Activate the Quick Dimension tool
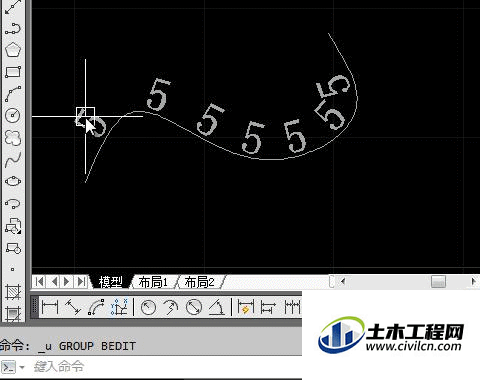Screen dimensions: 480x380 point(246,307)
